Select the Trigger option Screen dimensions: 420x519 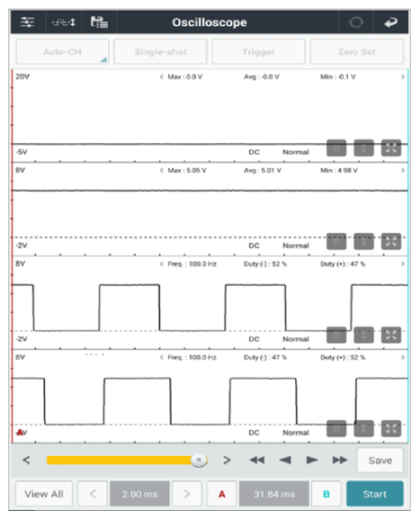point(258,51)
